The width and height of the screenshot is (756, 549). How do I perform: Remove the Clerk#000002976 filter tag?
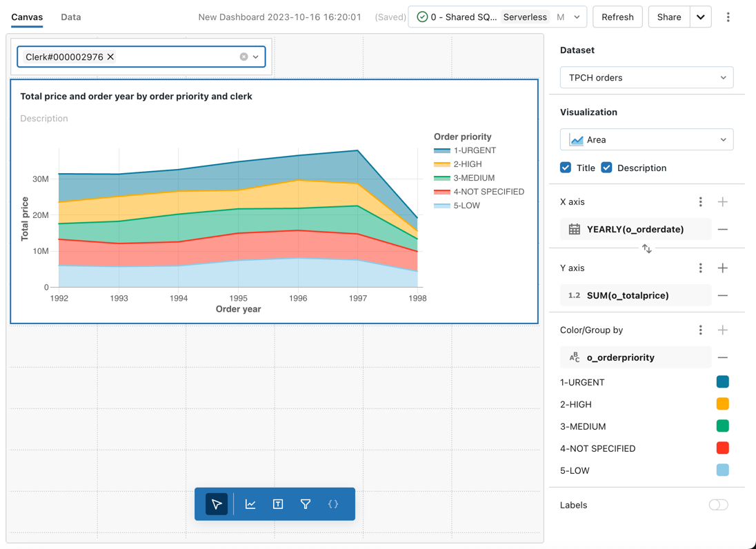[x=110, y=57]
